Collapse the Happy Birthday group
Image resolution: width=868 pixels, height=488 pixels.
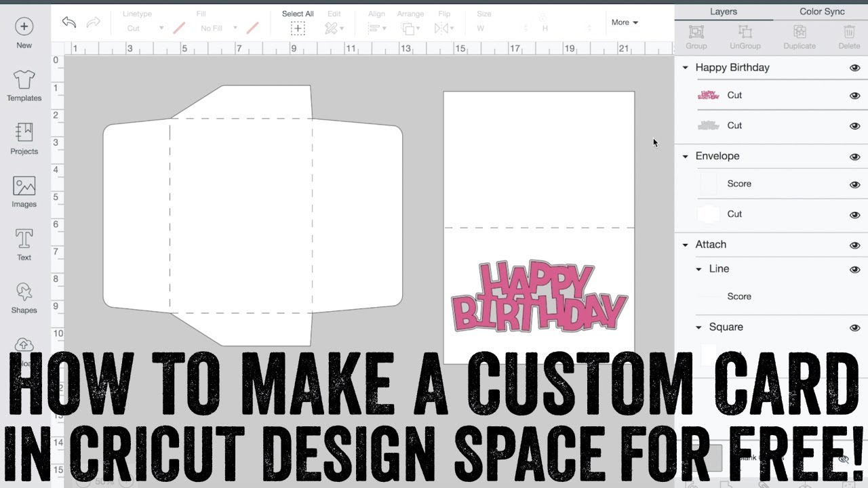tap(685, 68)
